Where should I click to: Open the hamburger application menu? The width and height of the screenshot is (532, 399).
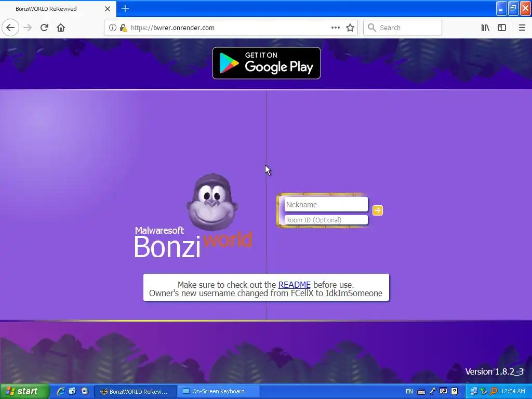point(522,28)
